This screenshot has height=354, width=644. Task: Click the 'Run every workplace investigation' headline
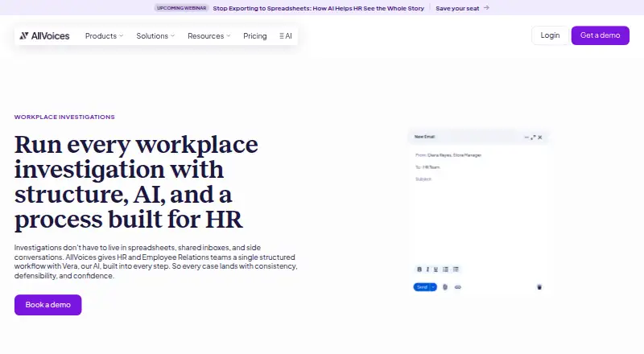[136, 182]
